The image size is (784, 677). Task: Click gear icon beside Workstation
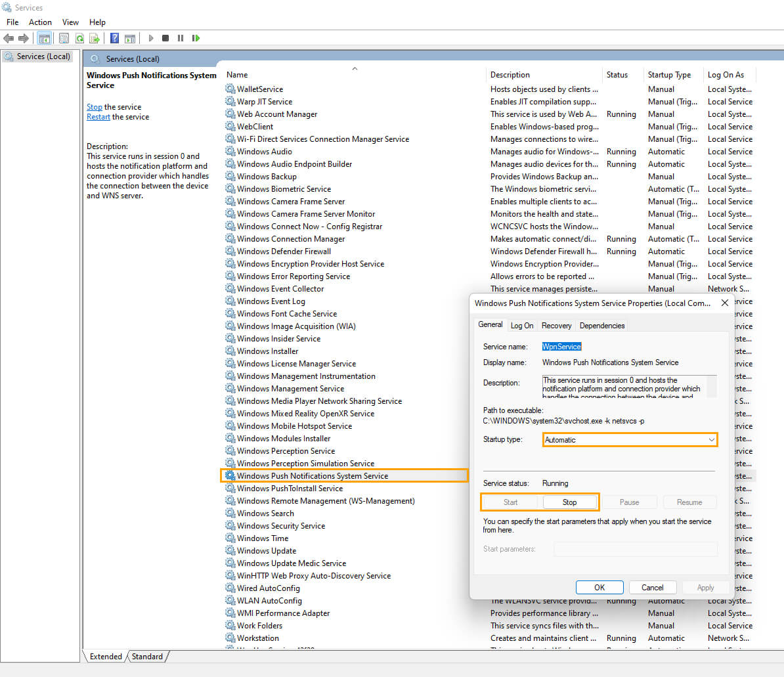(230, 638)
